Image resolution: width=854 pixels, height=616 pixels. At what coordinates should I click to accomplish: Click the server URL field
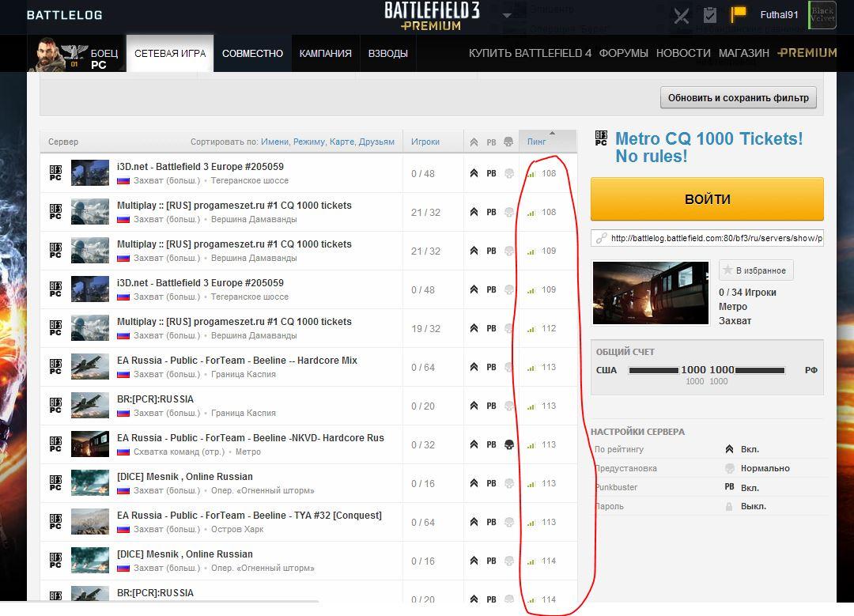pyautogui.click(x=707, y=238)
